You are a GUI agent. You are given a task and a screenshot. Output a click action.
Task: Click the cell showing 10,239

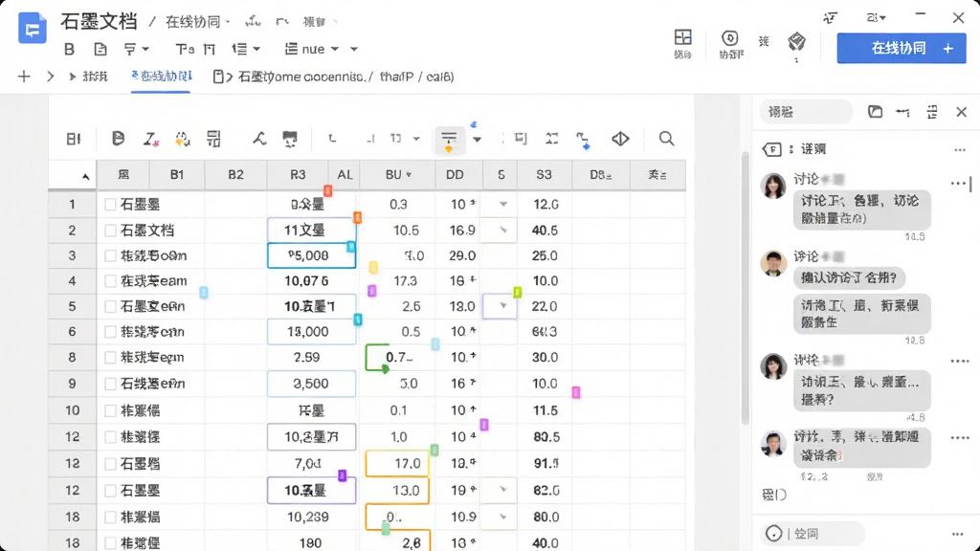click(307, 517)
